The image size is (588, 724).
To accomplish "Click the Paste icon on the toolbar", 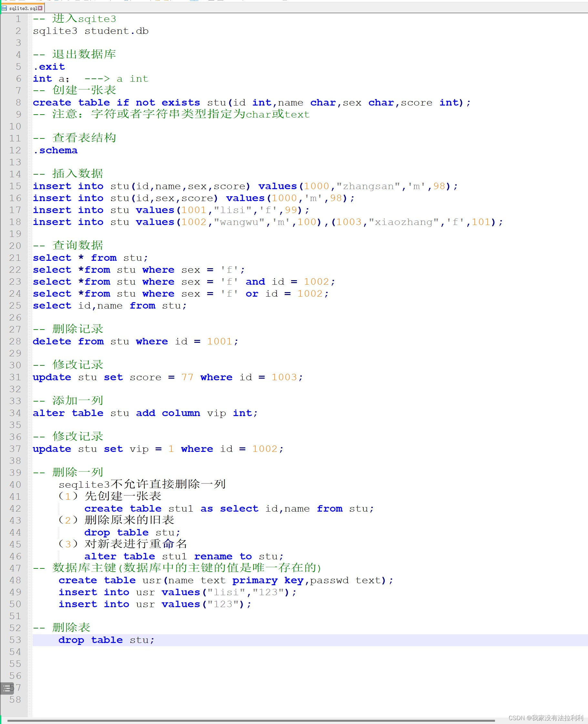I will pos(87,2).
